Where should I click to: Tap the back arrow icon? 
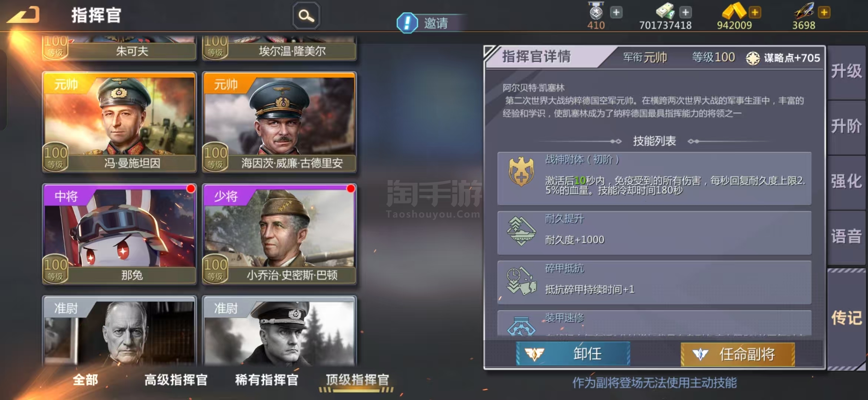23,15
